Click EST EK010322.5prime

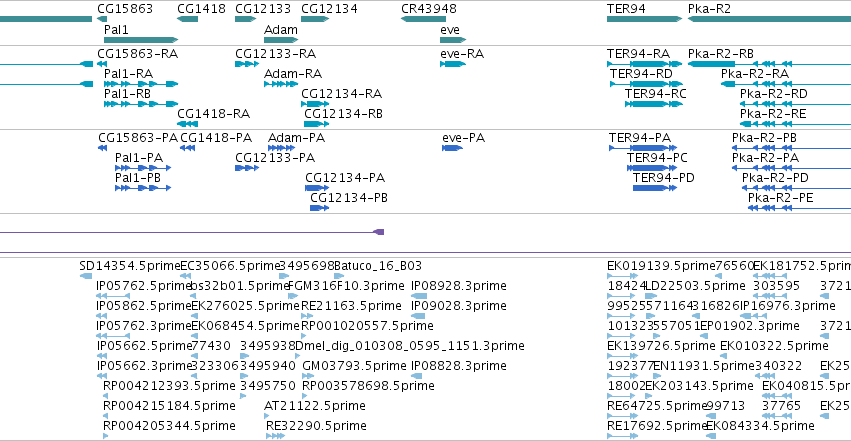coord(774,346)
